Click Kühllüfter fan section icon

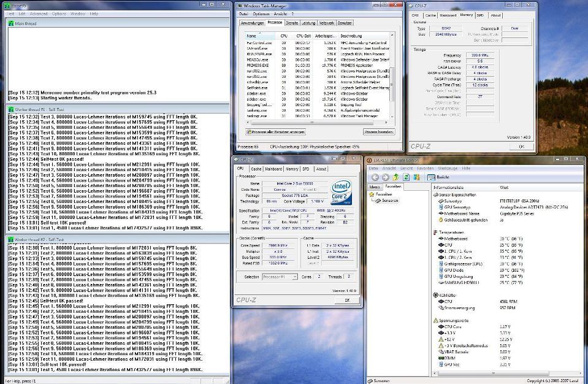click(x=436, y=296)
